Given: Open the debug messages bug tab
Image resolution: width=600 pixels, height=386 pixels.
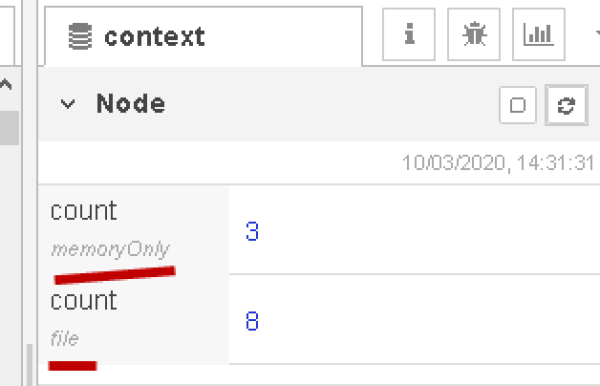Looking at the screenshot, I should coord(474,34).
